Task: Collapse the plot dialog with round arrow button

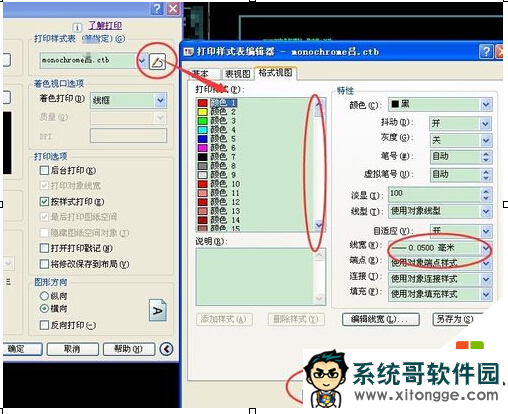Action: (166, 349)
